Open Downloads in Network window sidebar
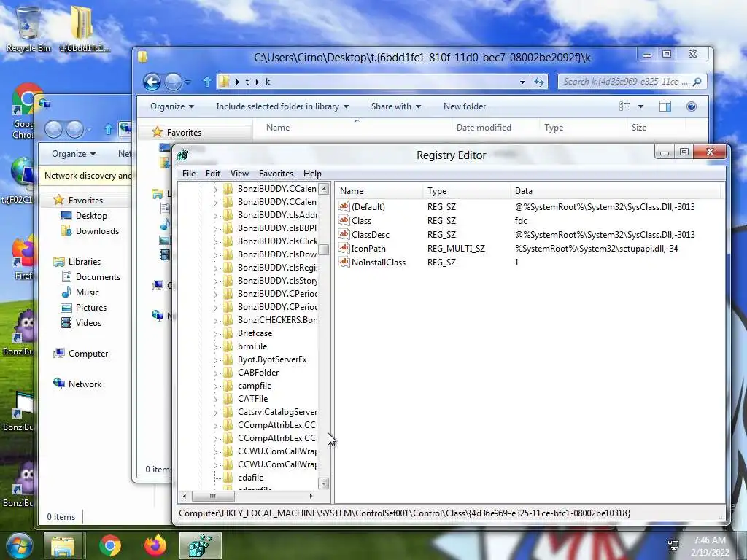Viewport: 747px width, 560px height. pyautogui.click(x=97, y=231)
